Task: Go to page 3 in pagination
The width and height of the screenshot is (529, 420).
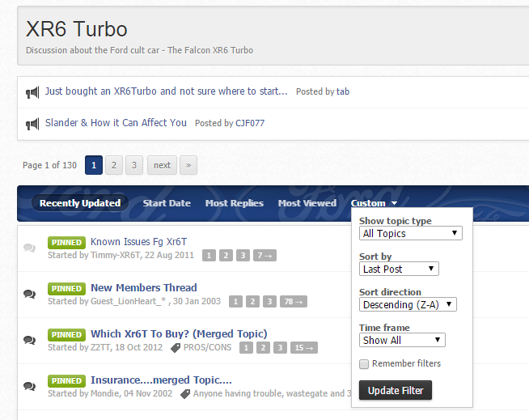Action: [134, 165]
